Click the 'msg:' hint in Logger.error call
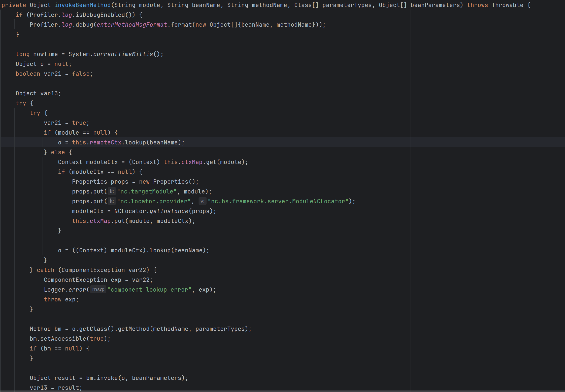The height and width of the screenshot is (392, 565). [x=98, y=290]
